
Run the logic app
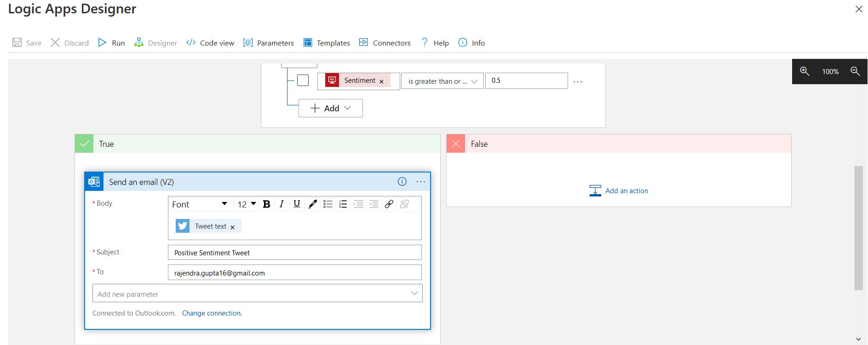point(111,43)
